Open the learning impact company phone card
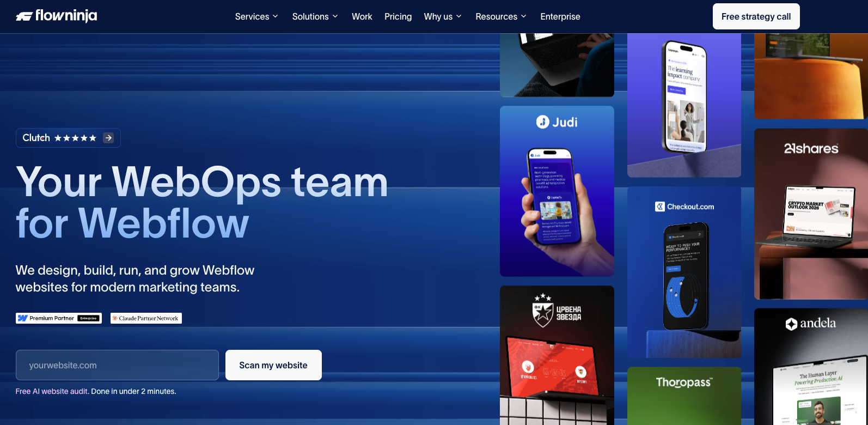Image resolution: width=868 pixels, height=425 pixels. coord(684,105)
